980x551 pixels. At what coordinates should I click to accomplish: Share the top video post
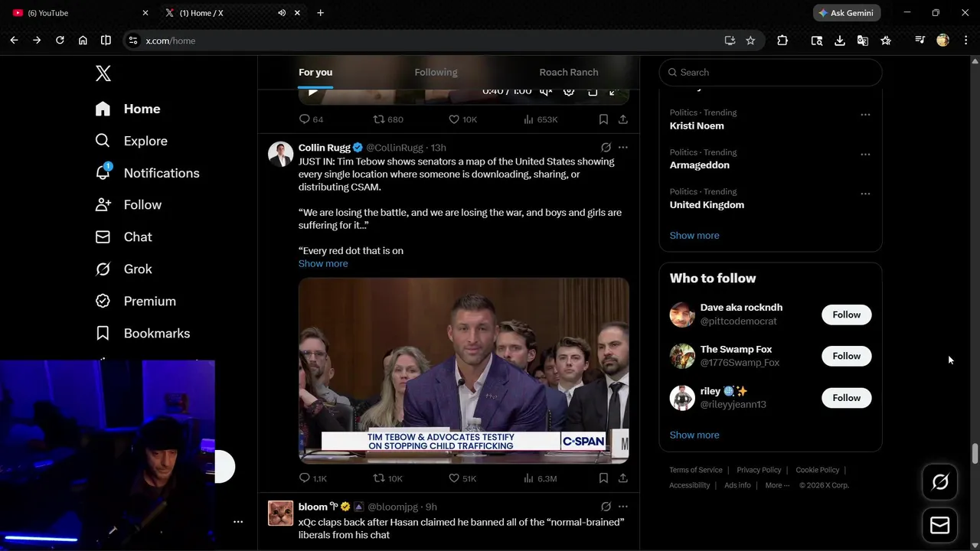(x=623, y=119)
